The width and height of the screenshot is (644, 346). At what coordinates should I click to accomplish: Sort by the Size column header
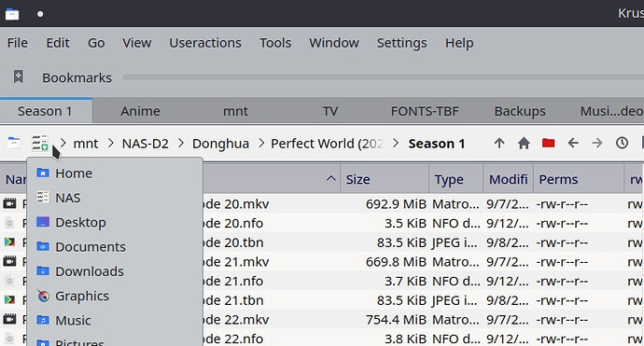385,179
